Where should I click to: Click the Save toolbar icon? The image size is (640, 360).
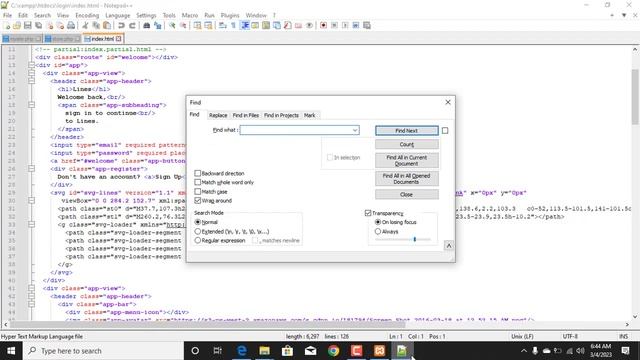click(x=28, y=25)
